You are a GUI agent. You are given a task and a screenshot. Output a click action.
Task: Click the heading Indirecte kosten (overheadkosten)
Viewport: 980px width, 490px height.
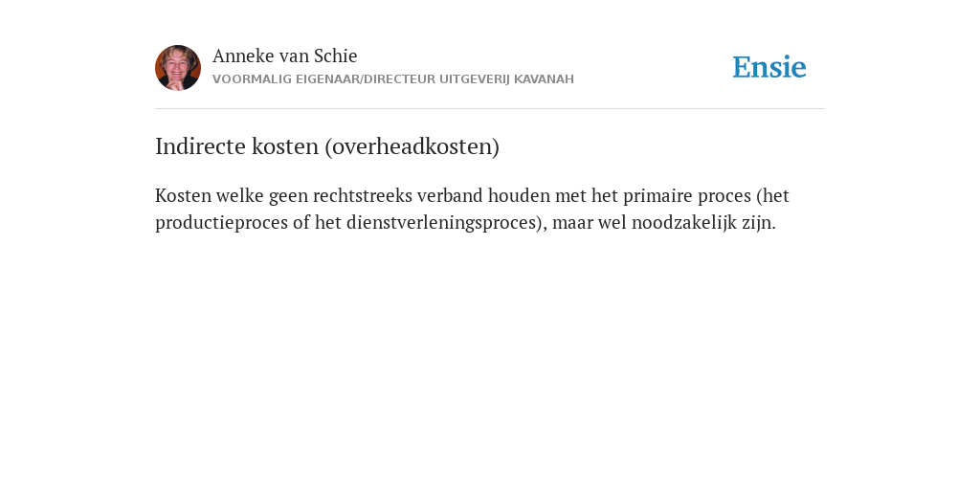327,146
